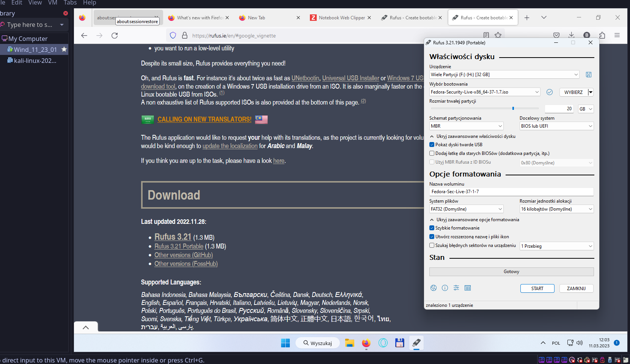This screenshot has width=630, height=364.
Task: Open a new Firefox tab
Action: (x=527, y=17)
